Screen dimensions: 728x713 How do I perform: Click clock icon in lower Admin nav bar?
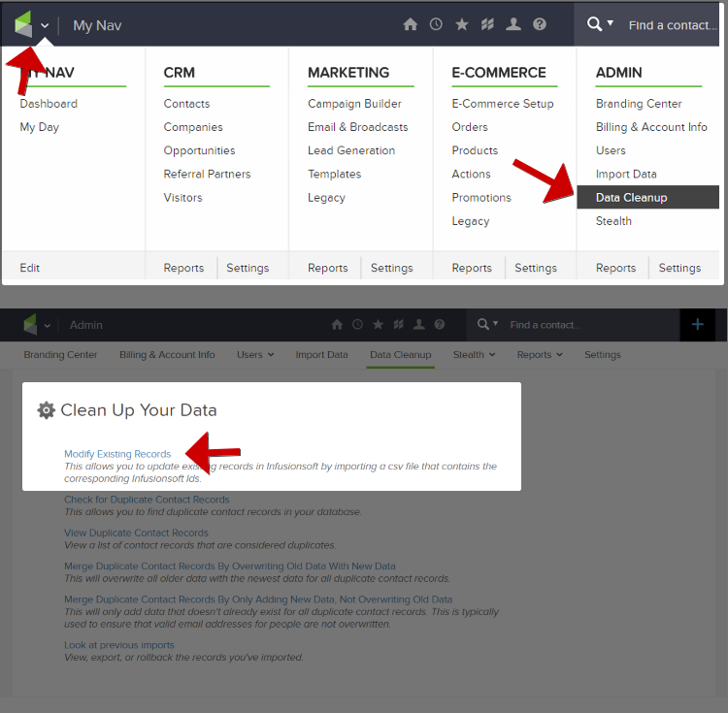[357, 325]
